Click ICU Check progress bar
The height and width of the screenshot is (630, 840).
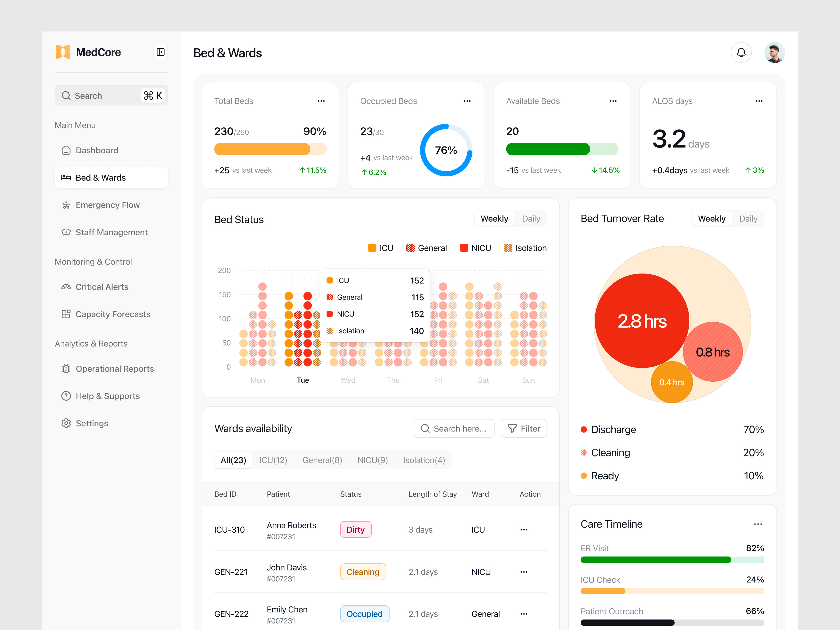[672, 591]
